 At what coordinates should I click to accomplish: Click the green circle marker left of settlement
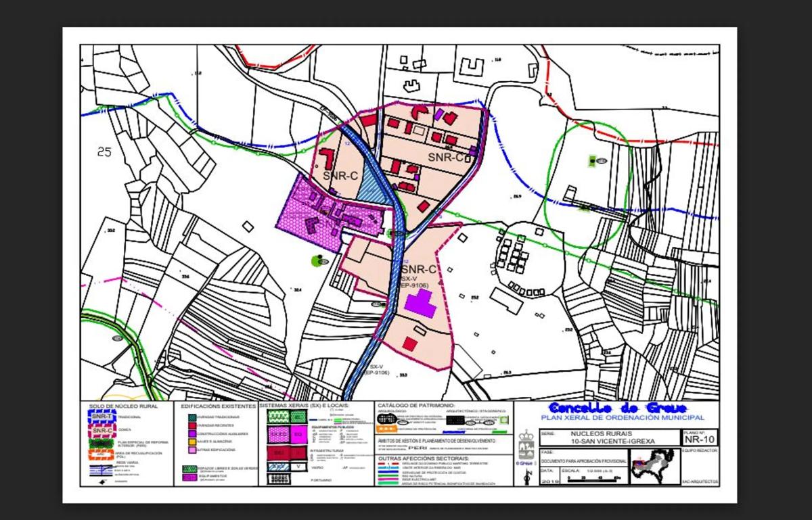point(316,260)
